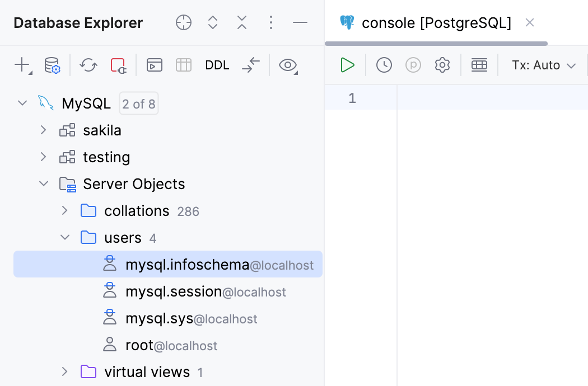Click the Select Opened Element crosshair icon
The image size is (588, 386).
click(183, 23)
